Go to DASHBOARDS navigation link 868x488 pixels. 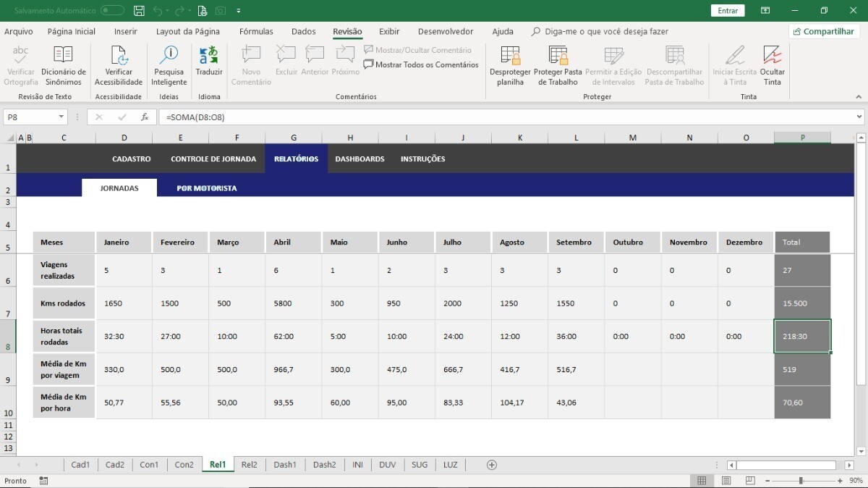pos(359,159)
